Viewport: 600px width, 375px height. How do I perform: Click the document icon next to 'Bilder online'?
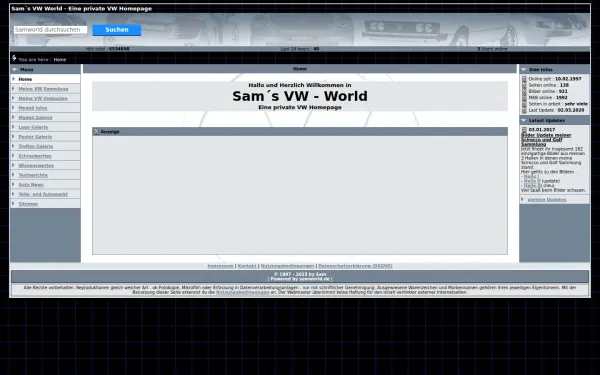pyautogui.click(x=524, y=91)
